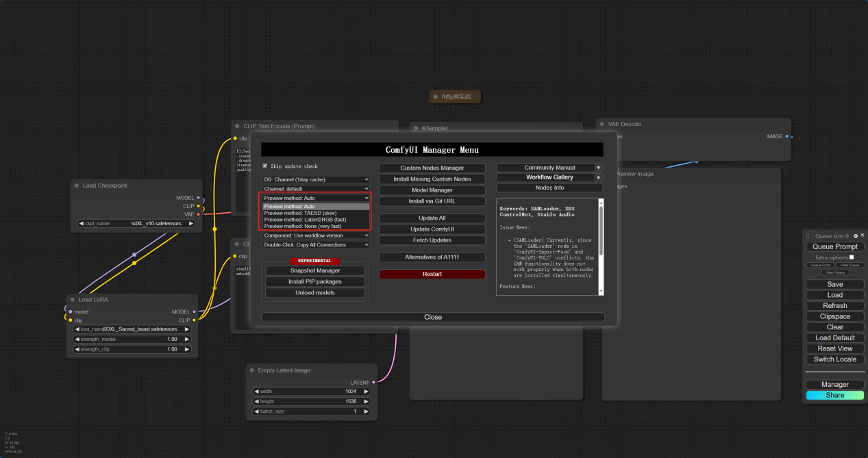Viewport: 868px width, 458px height.
Task: Increase width value in Empty Latent Image
Action: 367,392
